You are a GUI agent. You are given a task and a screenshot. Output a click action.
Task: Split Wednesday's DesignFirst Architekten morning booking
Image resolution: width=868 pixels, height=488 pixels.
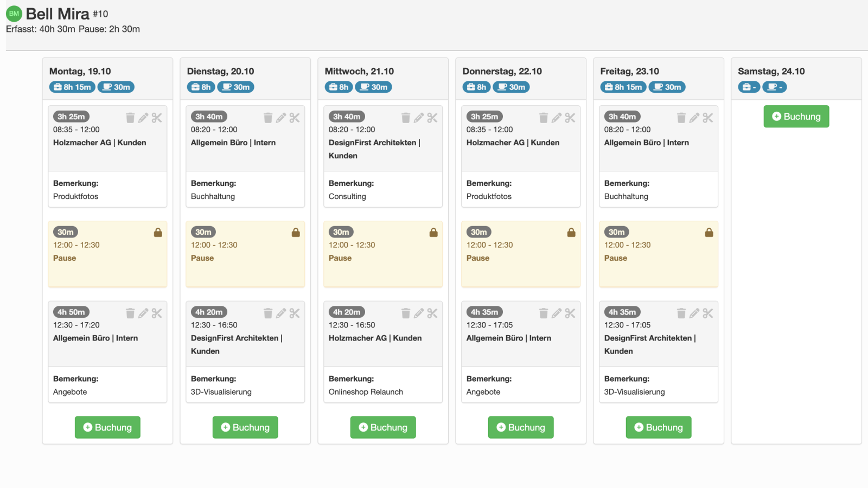click(x=432, y=118)
